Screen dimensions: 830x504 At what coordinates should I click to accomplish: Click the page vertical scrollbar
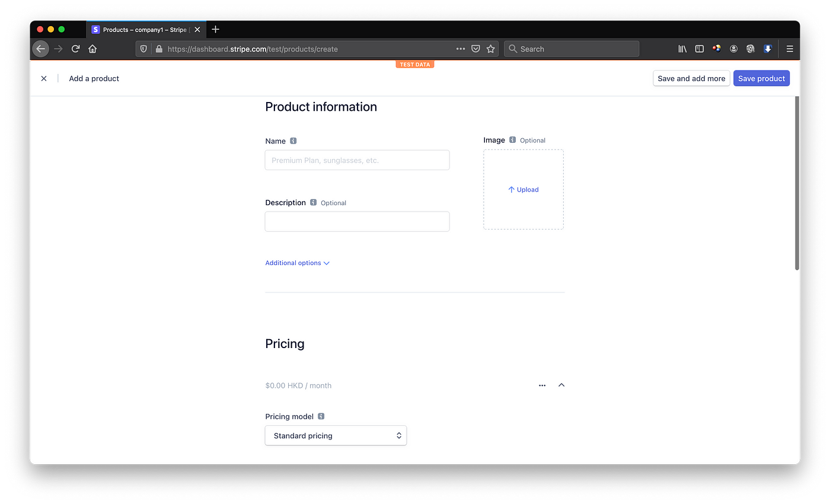point(797,183)
